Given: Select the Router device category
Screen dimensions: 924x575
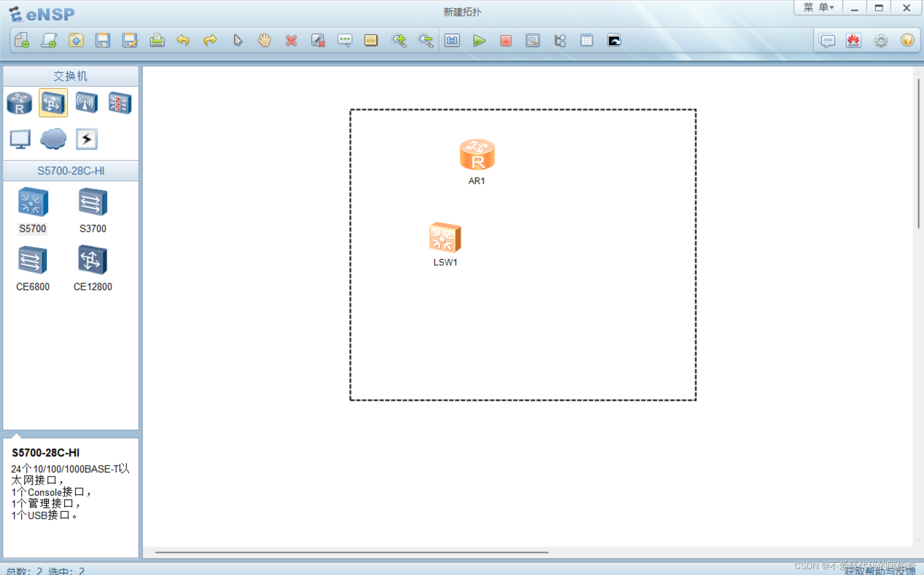Looking at the screenshot, I should [x=19, y=103].
